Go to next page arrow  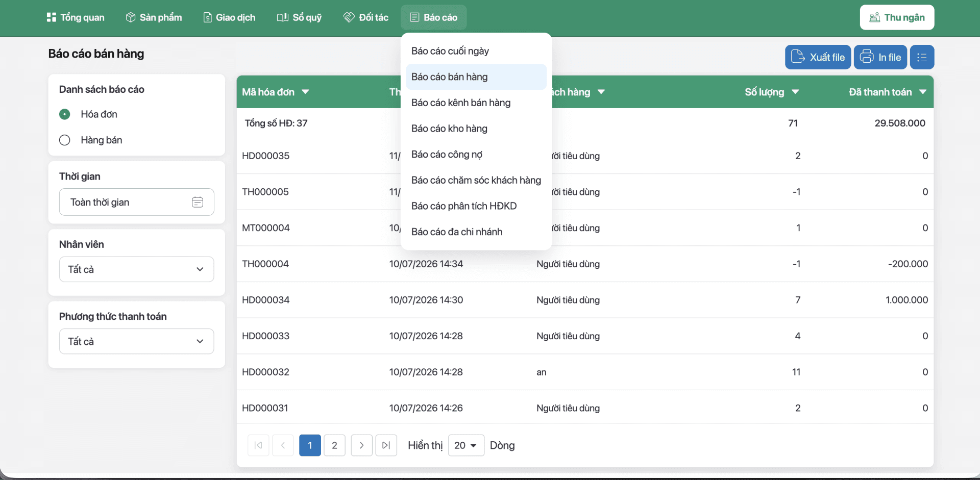pos(361,445)
